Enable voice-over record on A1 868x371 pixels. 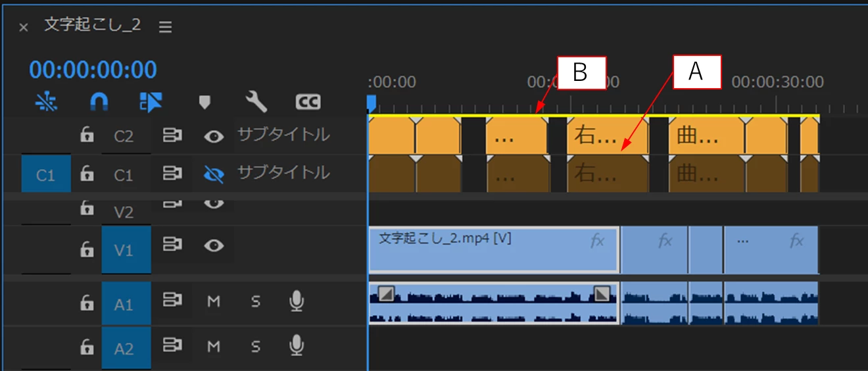[297, 301]
